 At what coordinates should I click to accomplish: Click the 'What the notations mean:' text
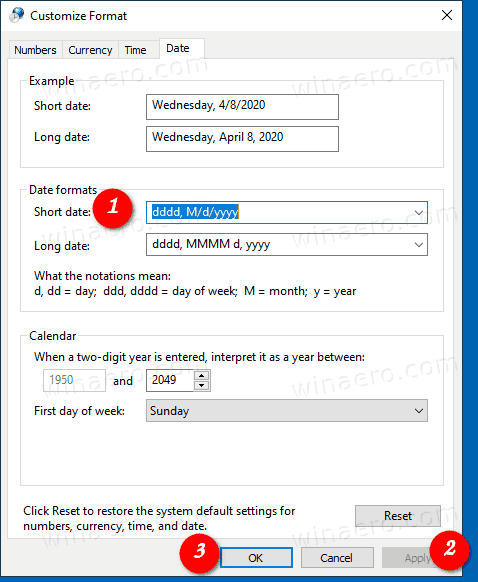(x=102, y=276)
